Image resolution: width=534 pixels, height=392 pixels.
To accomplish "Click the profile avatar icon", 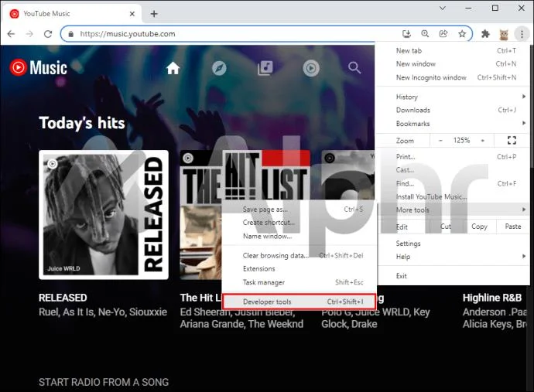I will point(504,34).
